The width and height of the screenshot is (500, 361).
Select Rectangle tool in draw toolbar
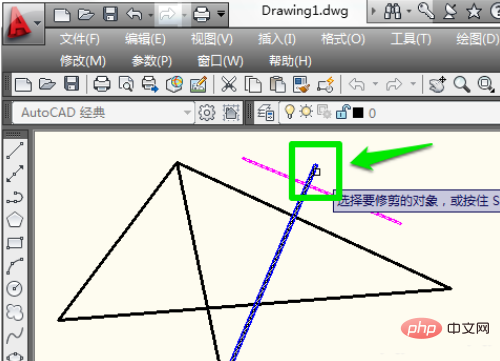coord(15,243)
